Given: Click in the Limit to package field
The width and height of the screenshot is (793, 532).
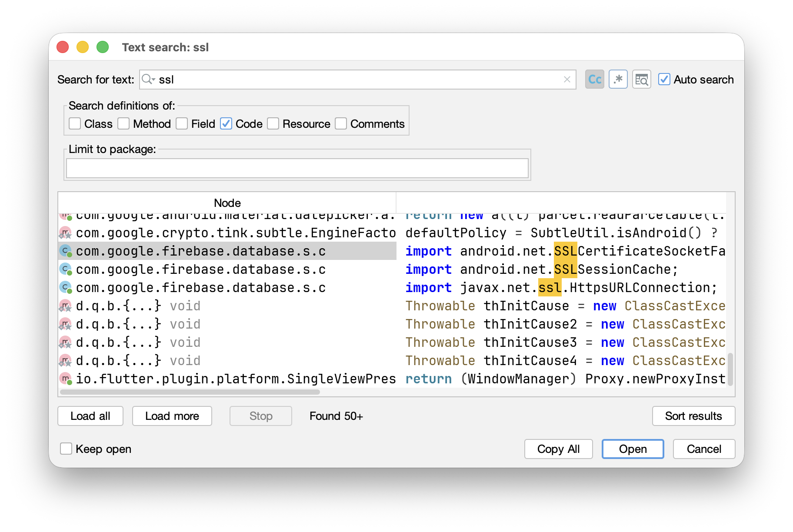Looking at the screenshot, I should tap(297, 168).
